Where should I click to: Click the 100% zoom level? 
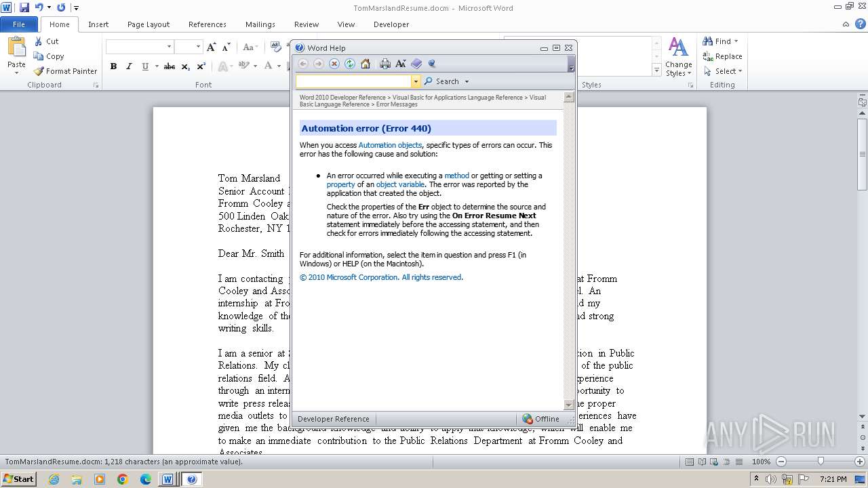point(761,462)
